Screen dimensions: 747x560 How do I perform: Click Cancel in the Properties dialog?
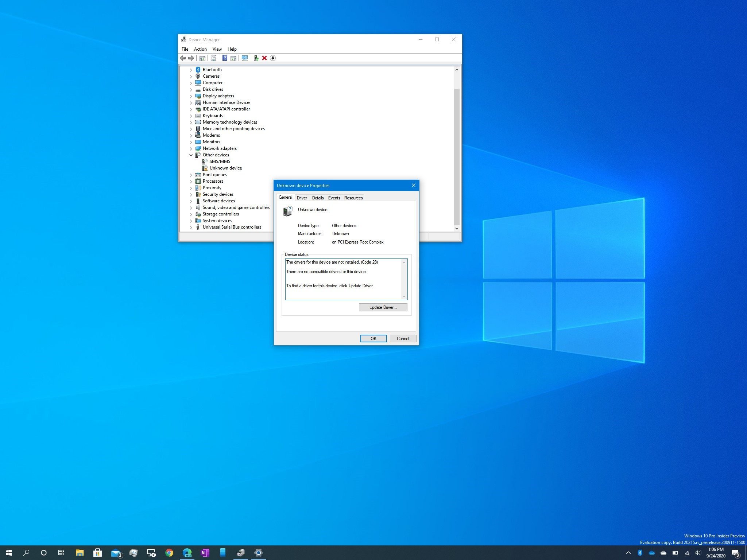403,338
